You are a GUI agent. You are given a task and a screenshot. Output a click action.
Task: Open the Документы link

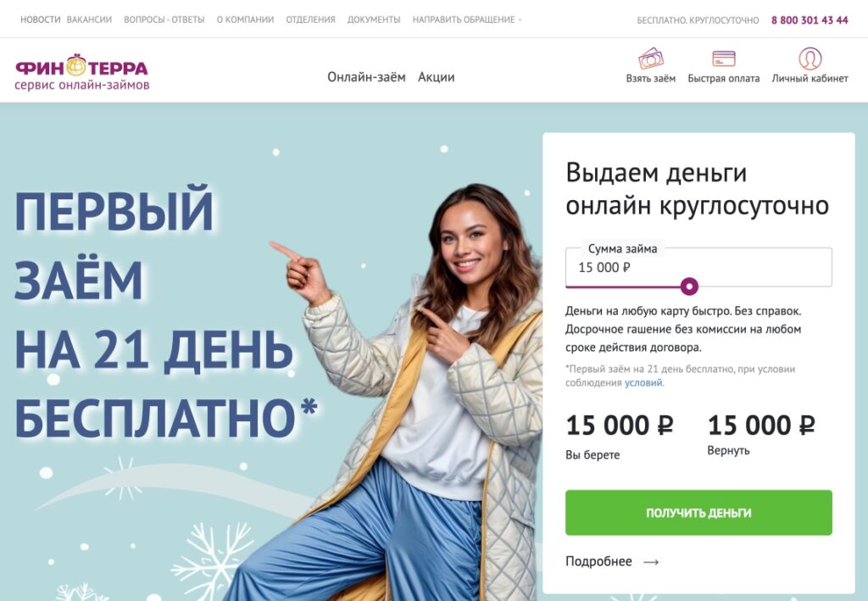pos(374,19)
